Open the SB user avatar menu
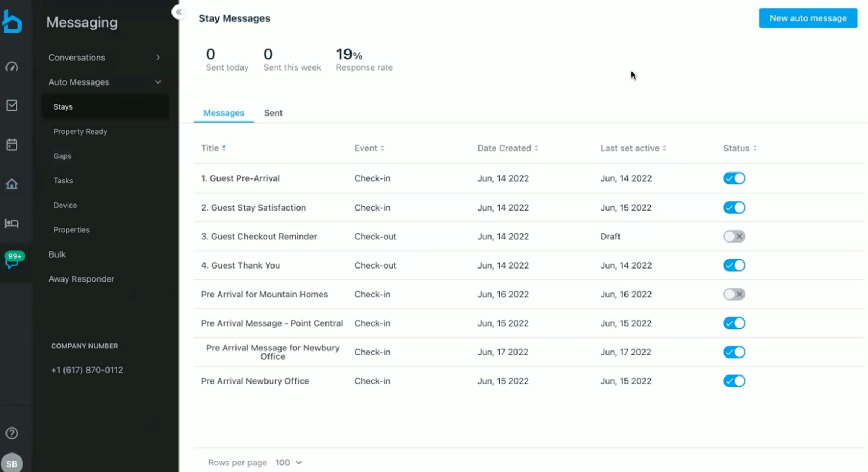 12,463
